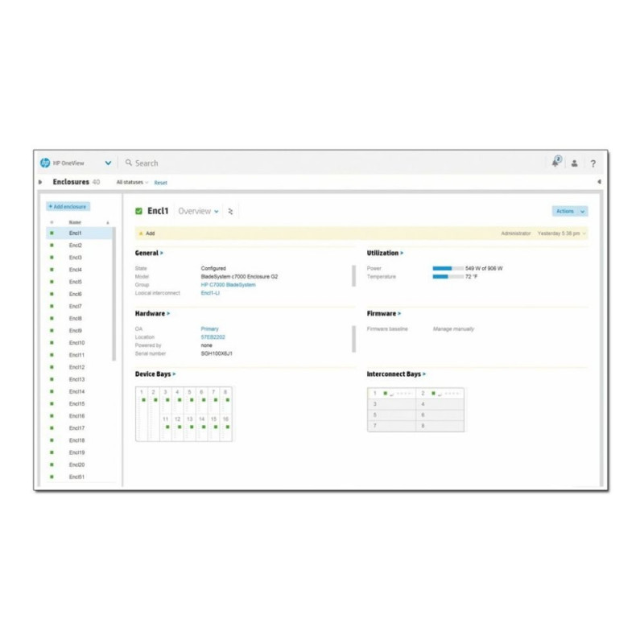This screenshot has width=644, height=644.
Task: Select Encl12 in the enclosures list
Action: click(76, 367)
